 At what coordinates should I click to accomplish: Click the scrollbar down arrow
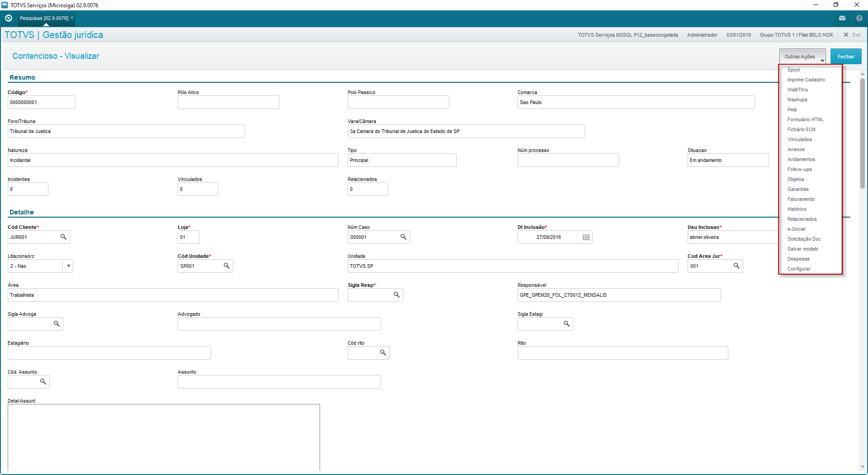click(x=863, y=467)
